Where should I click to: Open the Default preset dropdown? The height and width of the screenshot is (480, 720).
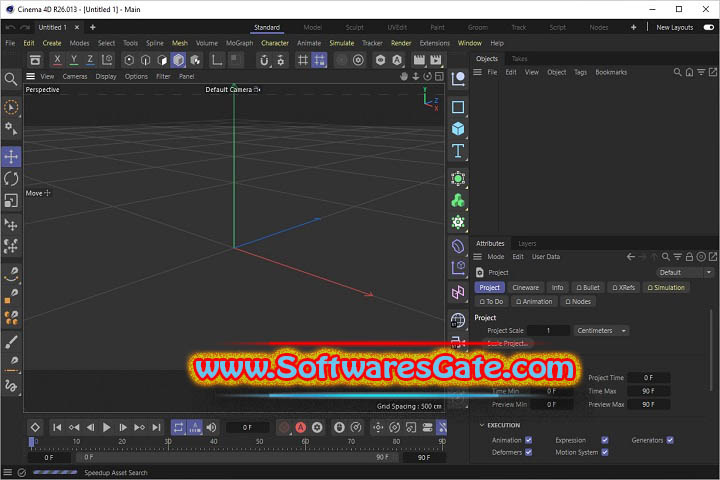[686, 272]
